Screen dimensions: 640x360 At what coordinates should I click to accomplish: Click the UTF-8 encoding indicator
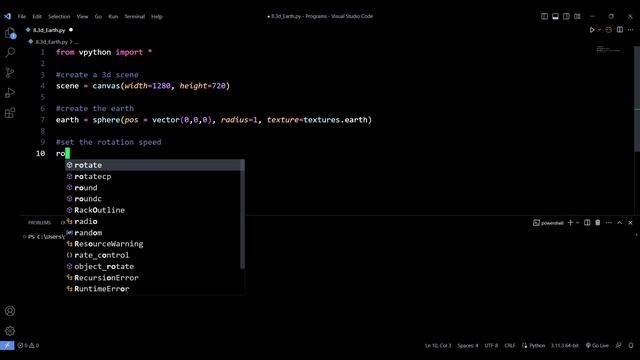(x=491, y=345)
